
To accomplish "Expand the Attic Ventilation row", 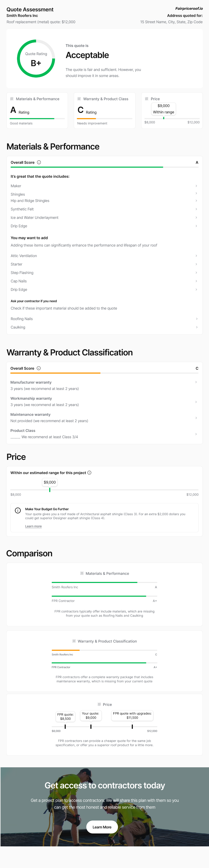I will 196,256.
